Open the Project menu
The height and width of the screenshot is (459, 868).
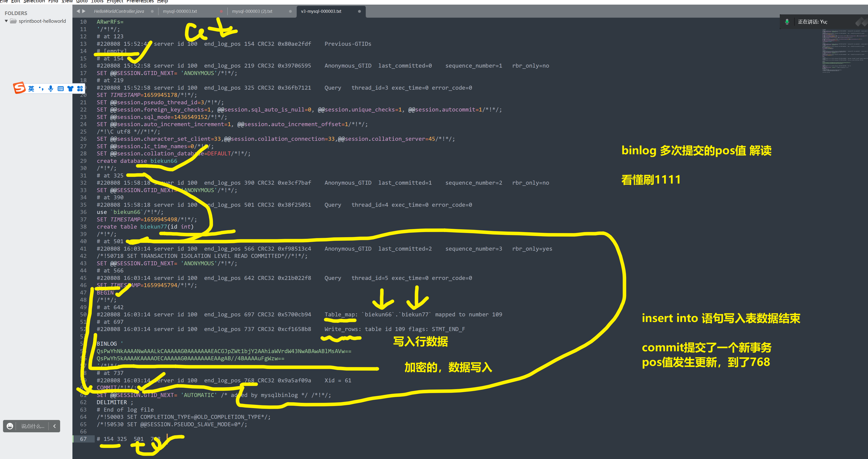click(115, 1)
